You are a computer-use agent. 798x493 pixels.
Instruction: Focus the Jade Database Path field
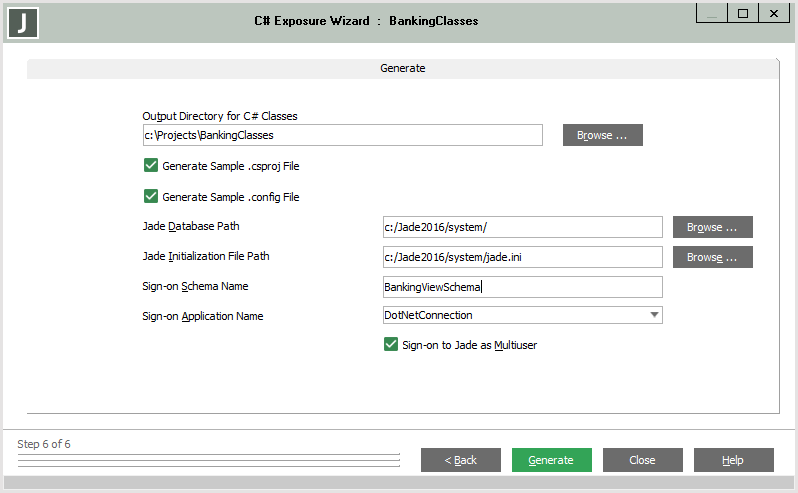(522, 227)
